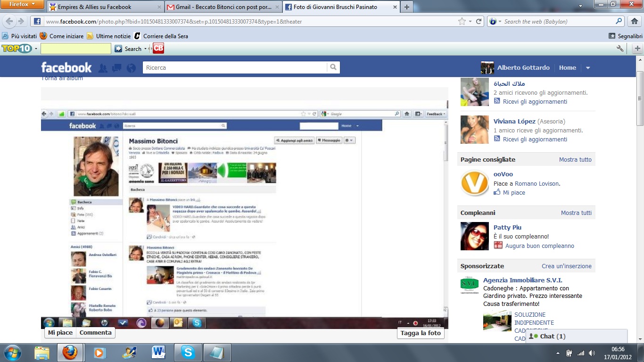
Task: Click Mostra tutto for Pagine consigliate
Action: pos(575,160)
